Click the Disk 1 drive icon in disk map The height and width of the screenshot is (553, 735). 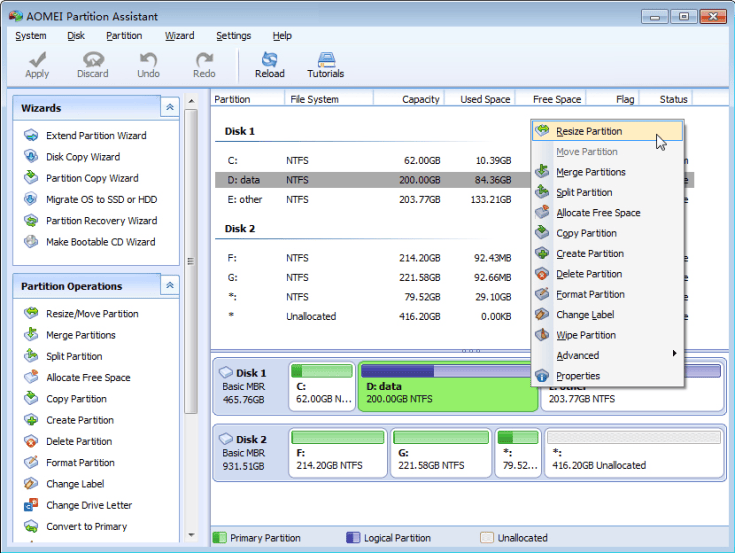(226, 373)
